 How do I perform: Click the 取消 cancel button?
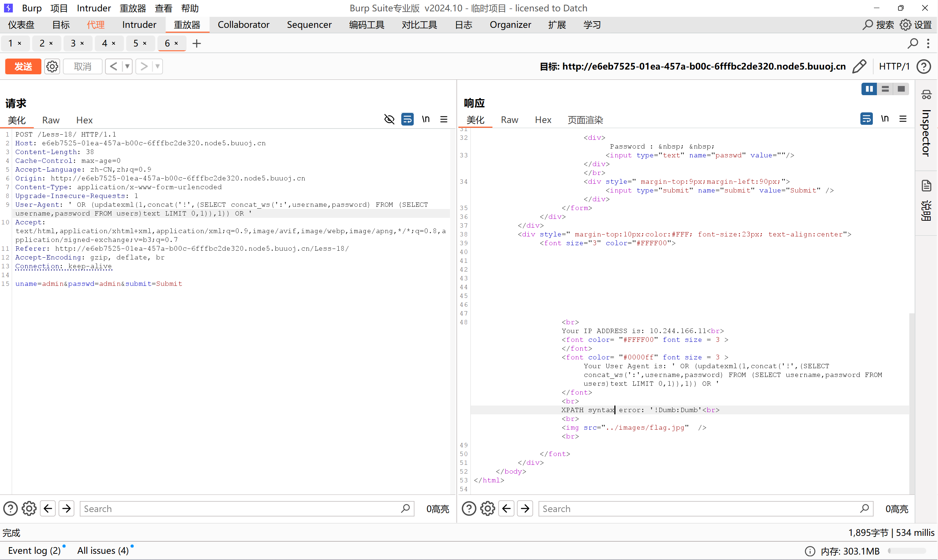(83, 66)
